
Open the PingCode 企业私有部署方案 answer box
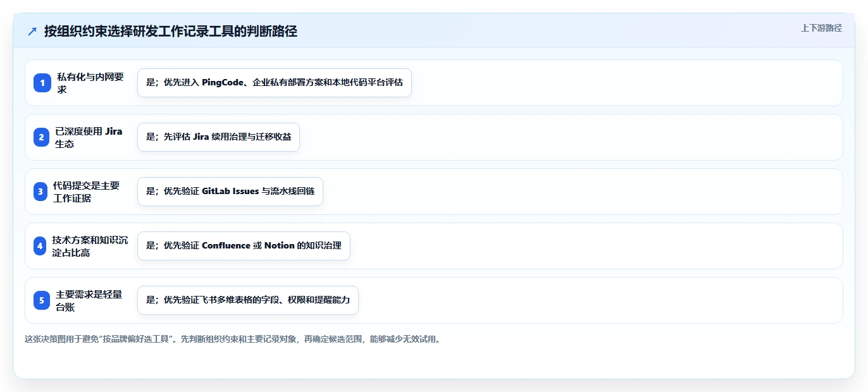click(275, 83)
